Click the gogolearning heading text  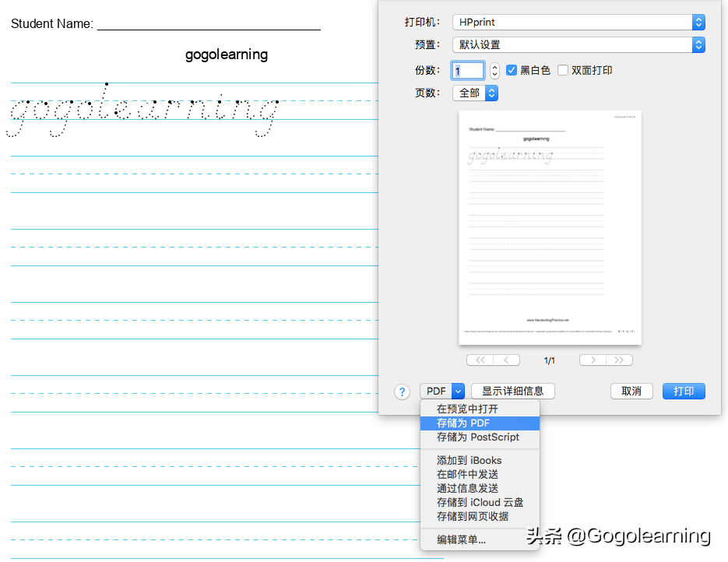[x=227, y=54]
